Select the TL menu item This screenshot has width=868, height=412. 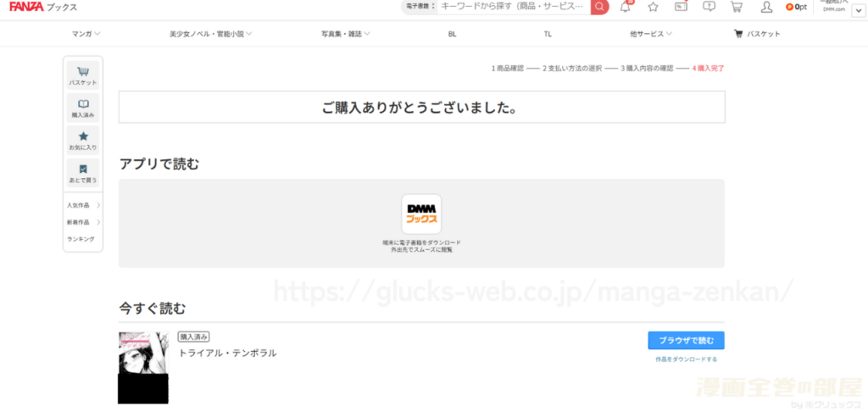[x=548, y=34]
